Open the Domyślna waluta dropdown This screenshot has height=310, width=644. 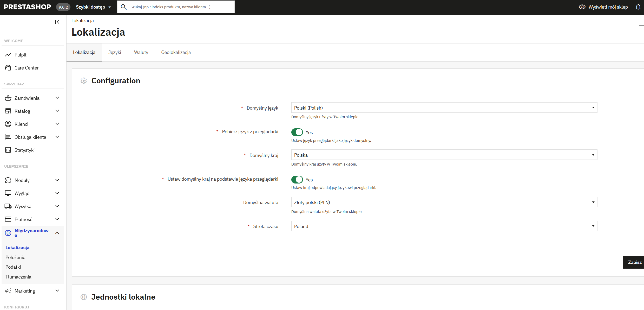click(444, 202)
